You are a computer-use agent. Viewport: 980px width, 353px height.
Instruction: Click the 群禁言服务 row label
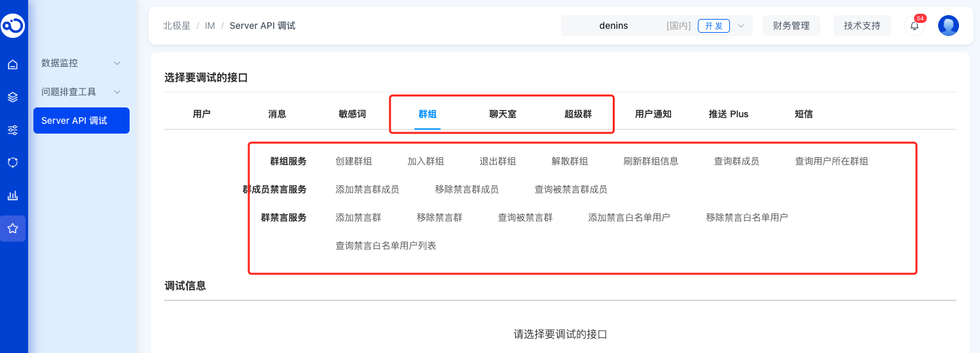click(283, 217)
